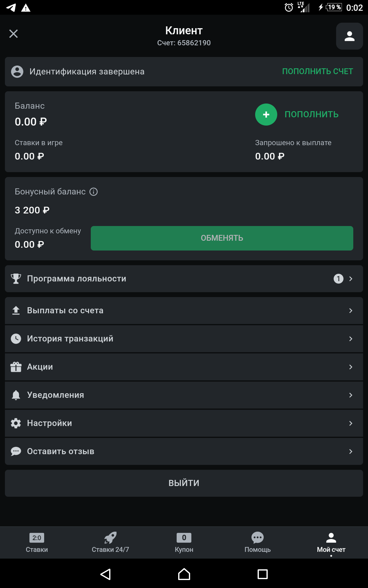Open the Купон tab
The image size is (368, 588).
(x=184, y=543)
